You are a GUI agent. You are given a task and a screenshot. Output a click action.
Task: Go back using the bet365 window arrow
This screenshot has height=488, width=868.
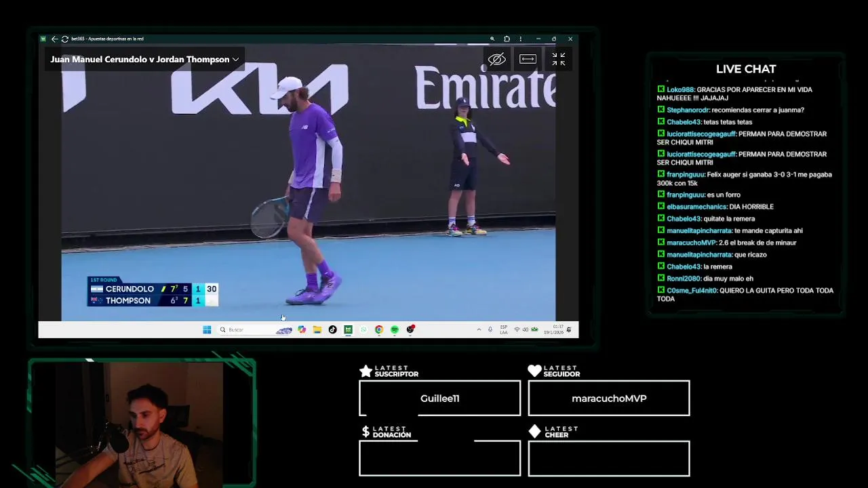coord(54,39)
